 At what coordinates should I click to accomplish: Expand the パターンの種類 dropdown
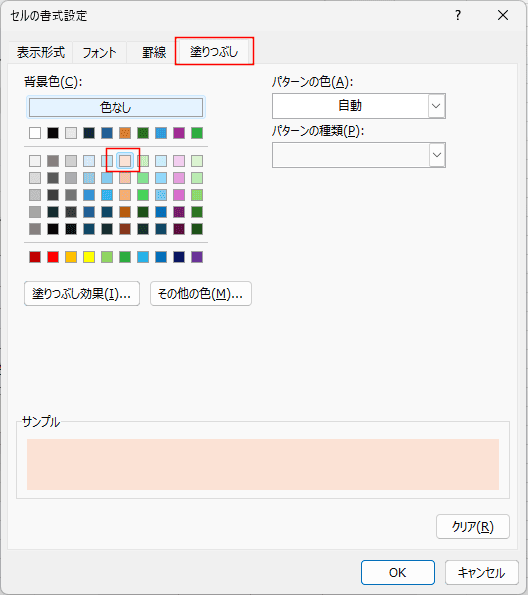(x=437, y=155)
